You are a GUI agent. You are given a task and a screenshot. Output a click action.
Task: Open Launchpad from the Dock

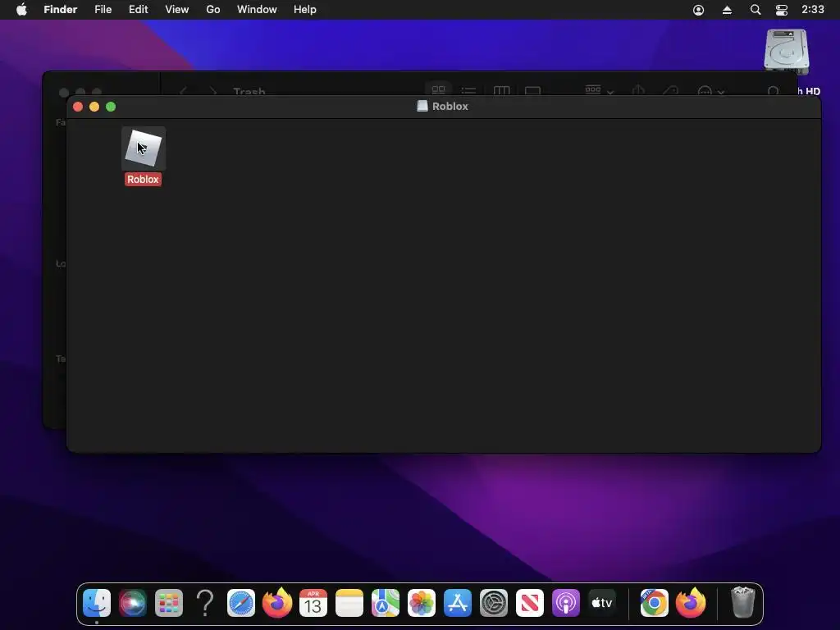pyautogui.click(x=169, y=603)
